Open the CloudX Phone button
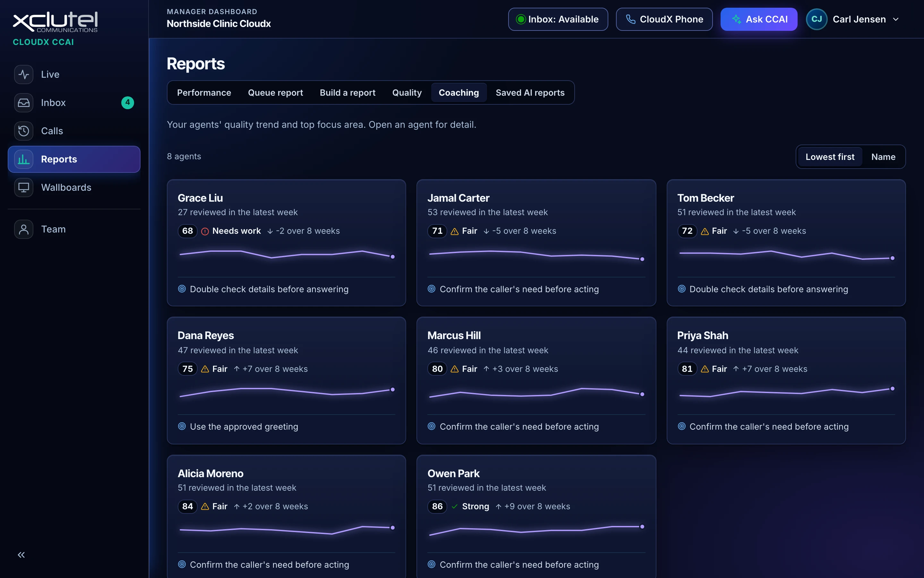The width and height of the screenshot is (924, 578). pyautogui.click(x=664, y=19)
